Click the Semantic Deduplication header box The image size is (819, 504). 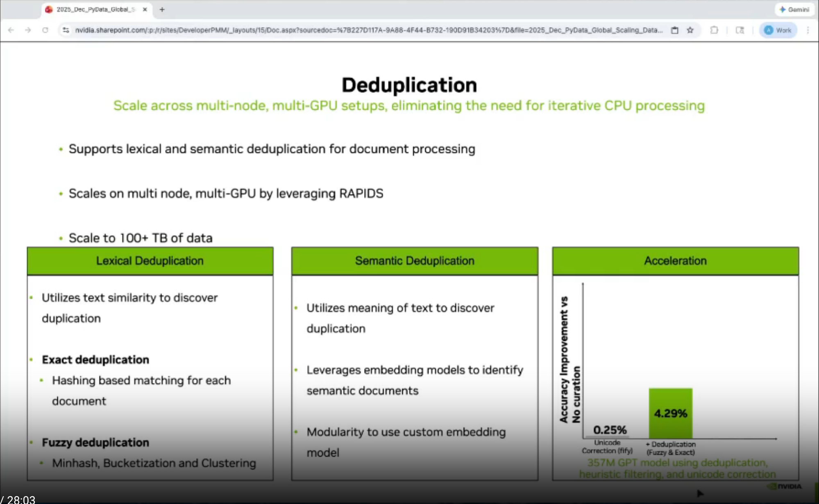point(415,261)
